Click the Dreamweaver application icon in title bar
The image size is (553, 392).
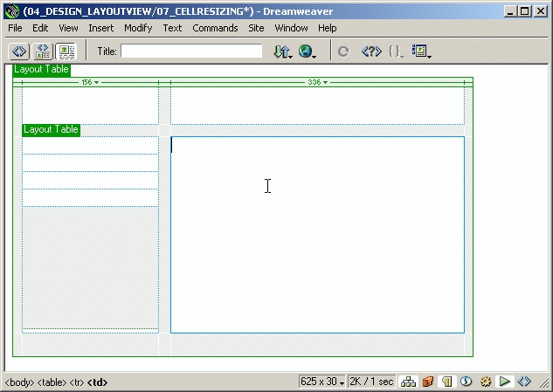(x=12, y=11)
